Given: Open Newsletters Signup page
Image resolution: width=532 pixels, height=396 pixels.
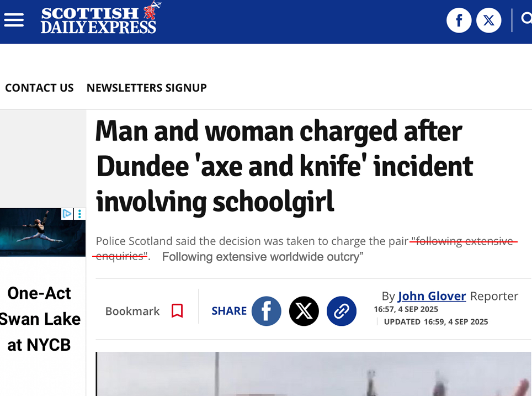Looking at the screenshot, I should [x=147, y=88].
